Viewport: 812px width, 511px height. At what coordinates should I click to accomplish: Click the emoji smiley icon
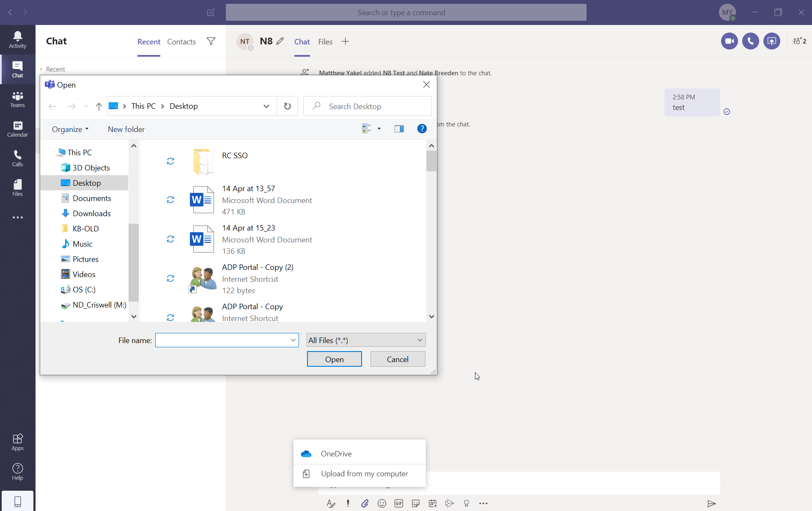[381, 503]
